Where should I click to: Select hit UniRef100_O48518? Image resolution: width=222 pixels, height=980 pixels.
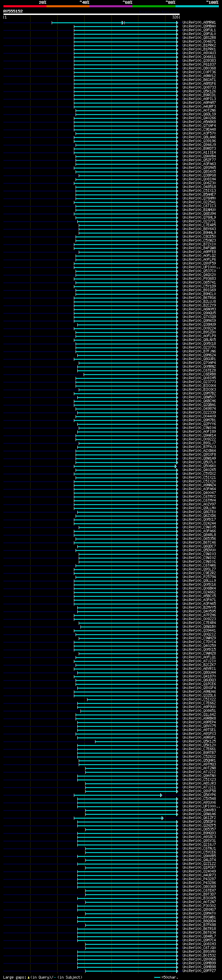click(199, 187)
